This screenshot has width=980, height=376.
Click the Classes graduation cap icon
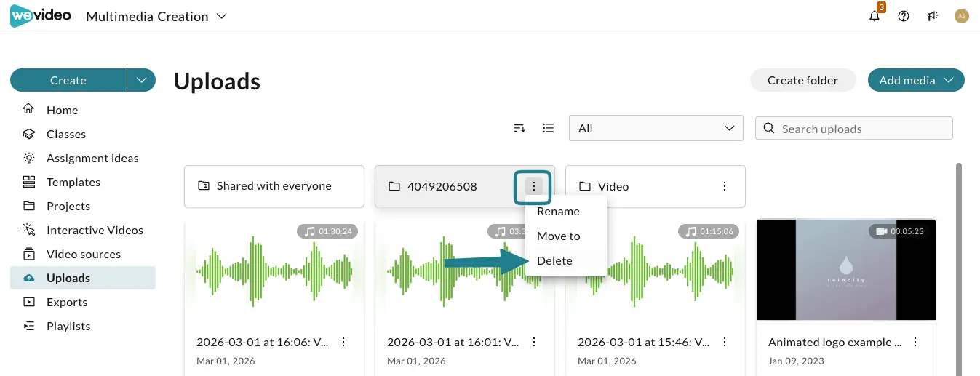click(28, 134)
